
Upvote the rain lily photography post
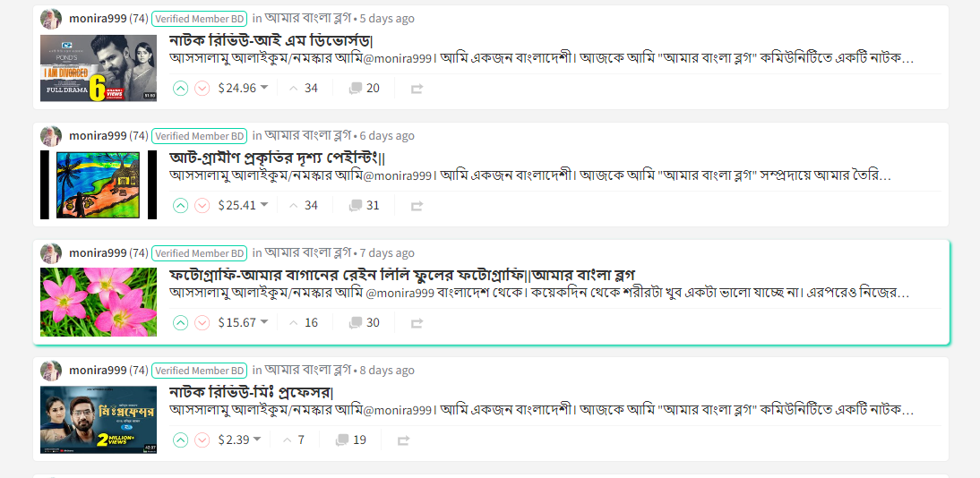tap(180, 322)
